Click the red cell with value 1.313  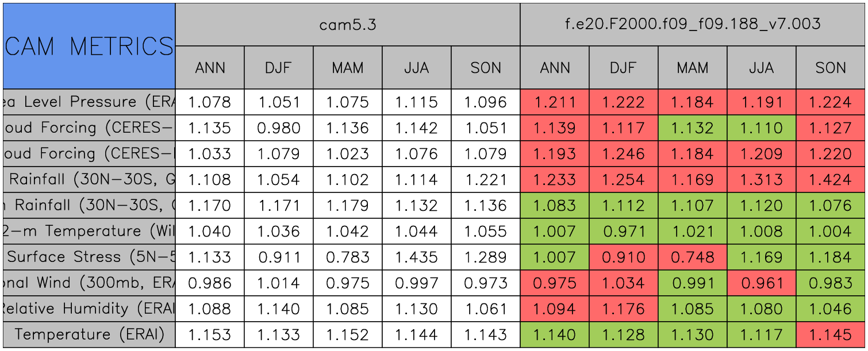click(762, 180)
